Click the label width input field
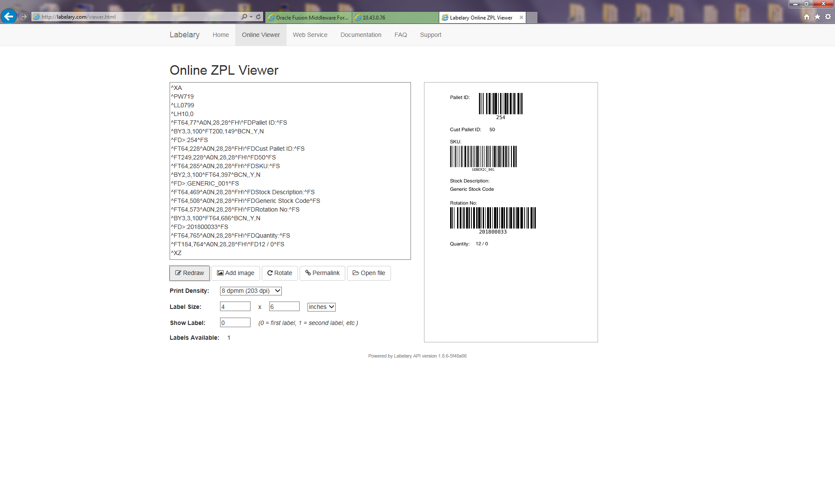 coord(235,306)
